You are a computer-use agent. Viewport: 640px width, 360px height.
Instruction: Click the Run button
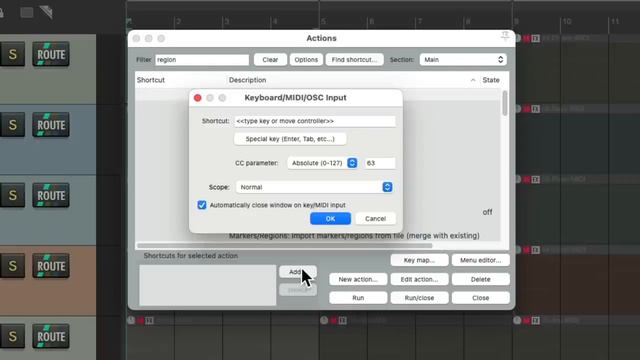pos(358,298)
